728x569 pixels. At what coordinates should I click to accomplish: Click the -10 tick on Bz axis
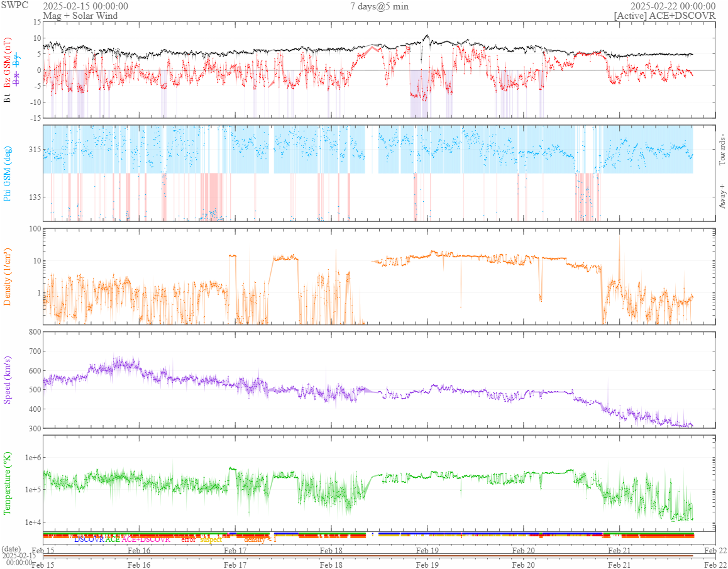coord(35,102)
